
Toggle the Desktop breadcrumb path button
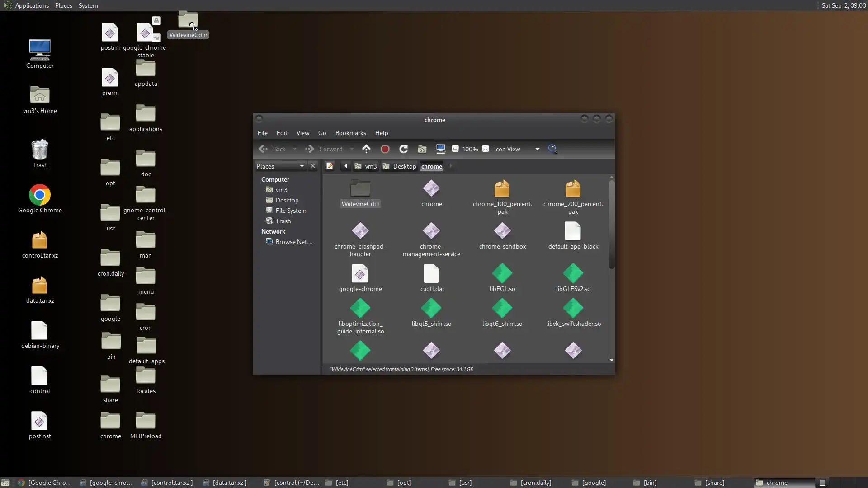coord(399,166)
